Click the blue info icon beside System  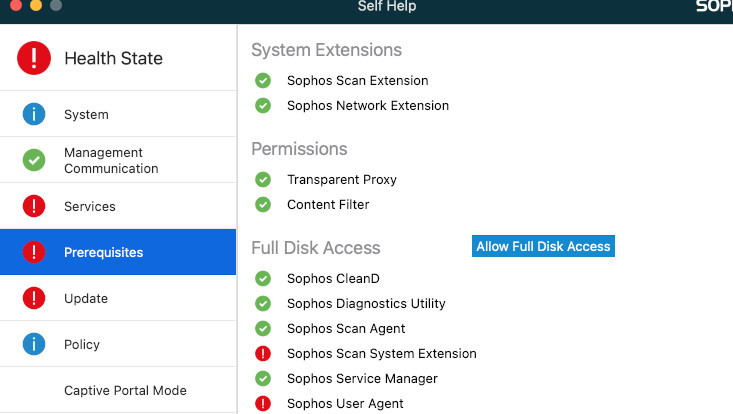point(34,114)
